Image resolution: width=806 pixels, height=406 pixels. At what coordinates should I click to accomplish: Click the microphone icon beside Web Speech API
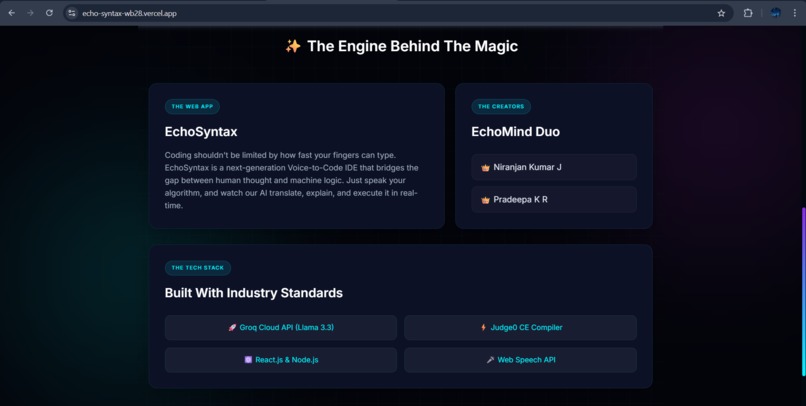(490, 360)
